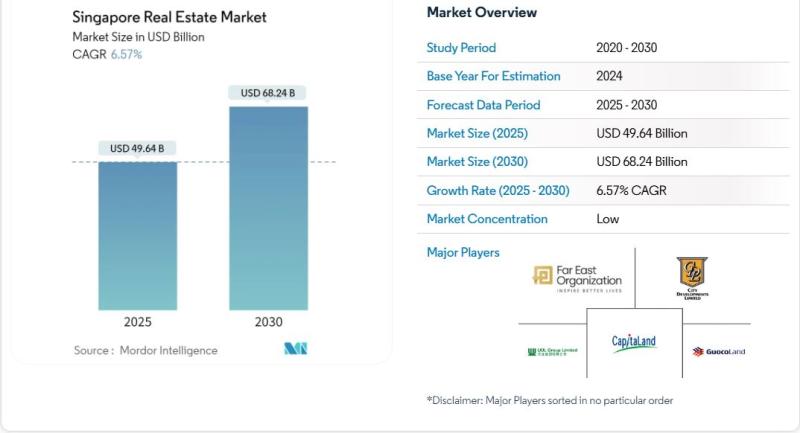Click the Far East Organization logo
The width and height of the screenshot is (800, 433).
[578, 279]
